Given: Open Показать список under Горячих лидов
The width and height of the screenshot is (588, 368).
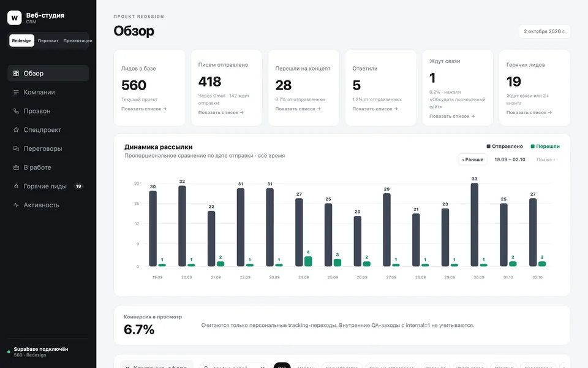Looking at the screenshot, I should (x=529, y=113).
